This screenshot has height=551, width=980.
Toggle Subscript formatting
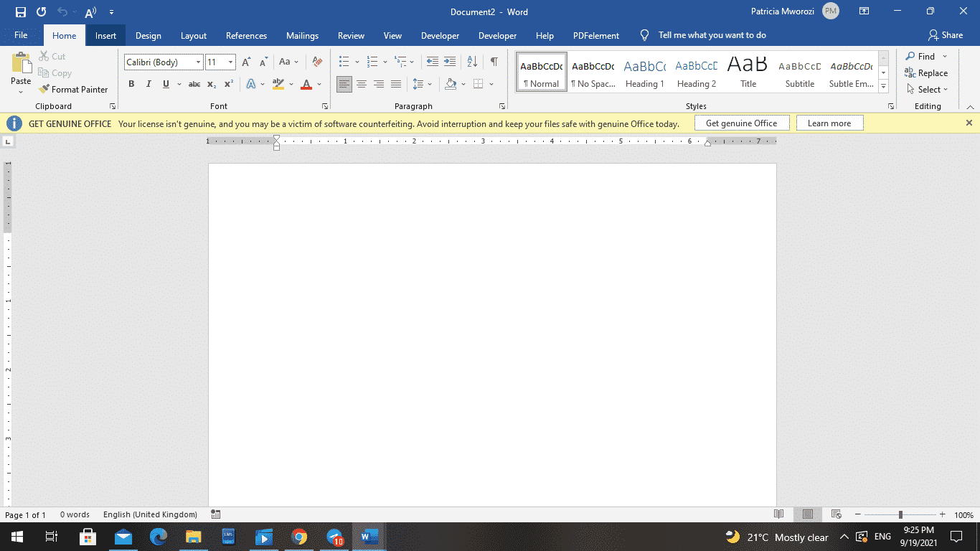coord(212,84)
